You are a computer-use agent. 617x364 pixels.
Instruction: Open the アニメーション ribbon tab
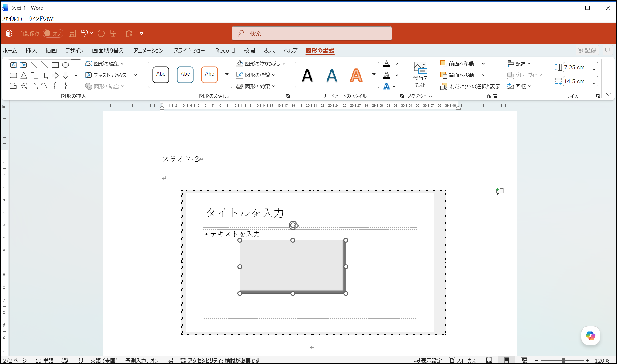pos(148,50)
